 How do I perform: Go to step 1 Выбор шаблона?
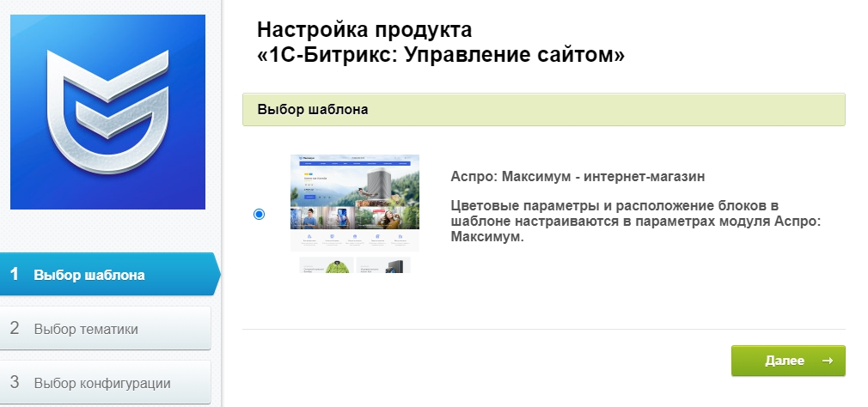(x=110, y=274)
